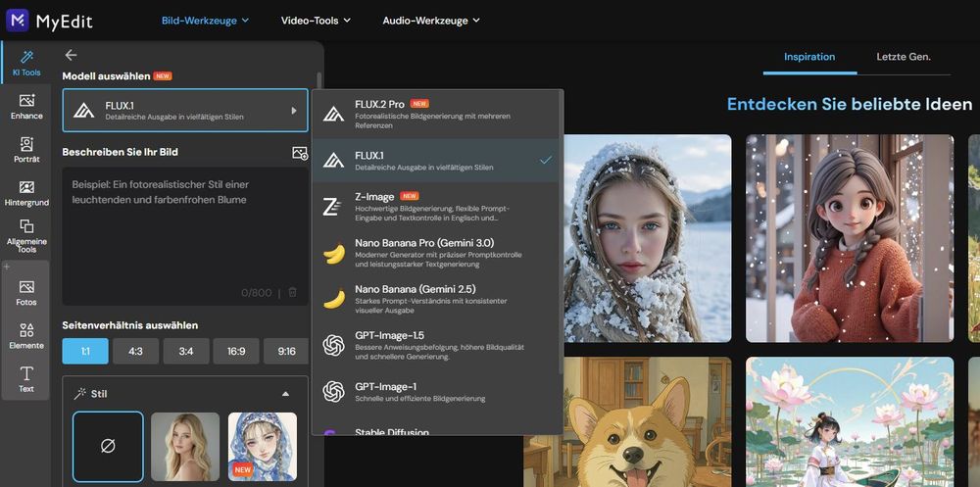Click the Modell auswählen label

pyautogui.click(x=106, y=76)
